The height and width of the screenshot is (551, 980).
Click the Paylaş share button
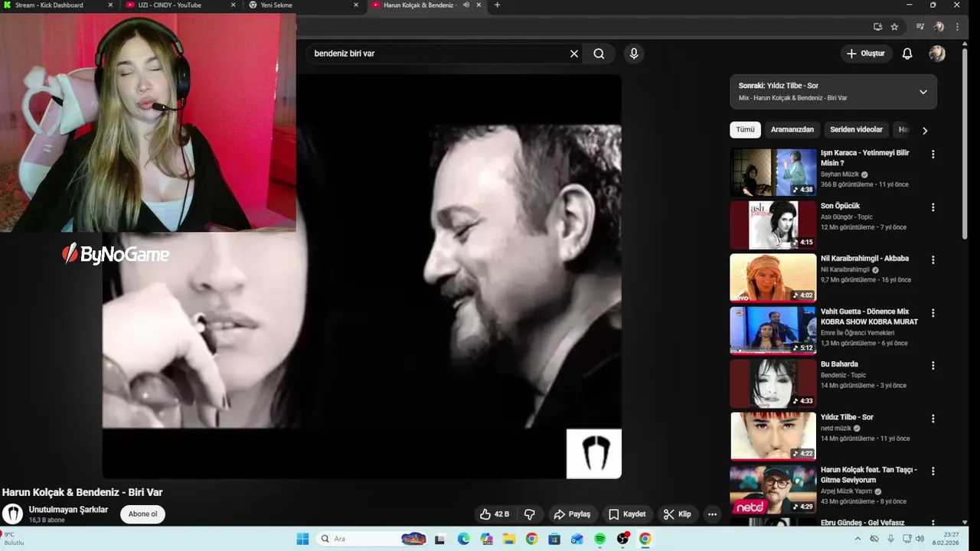tap(572, 514)
